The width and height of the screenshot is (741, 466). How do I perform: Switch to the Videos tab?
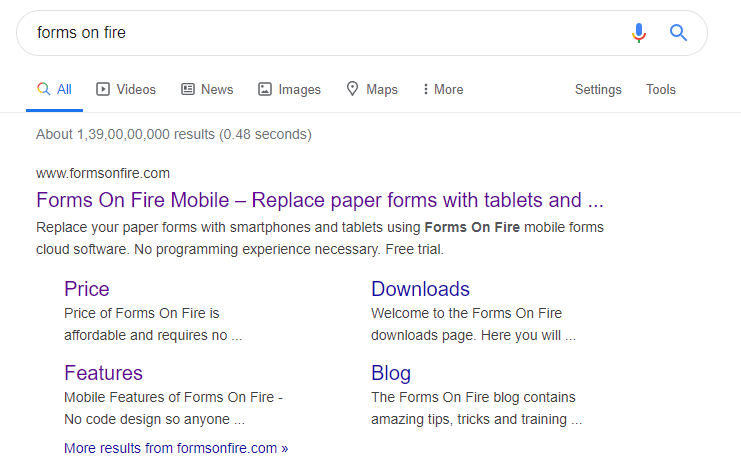pyautogui.click(x=126, y=89)
